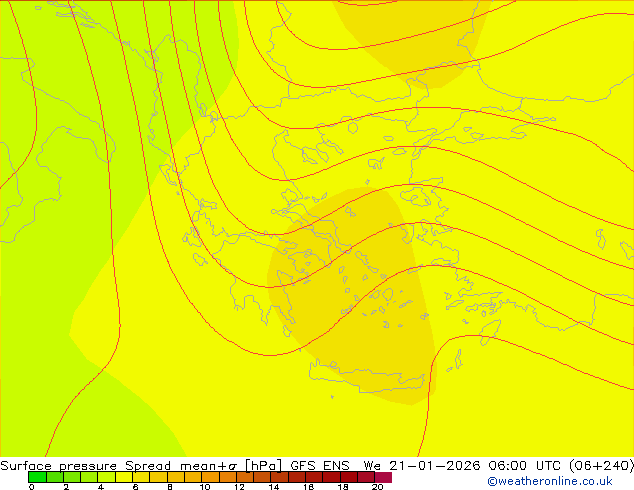Screen dimensions: 634x490
Task: Click the legend scale label '14'
Action: 274,487
